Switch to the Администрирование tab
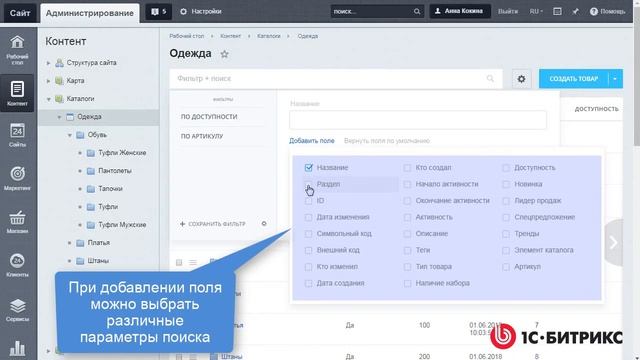Screen dimensions: 640x360 click(90, 13)
